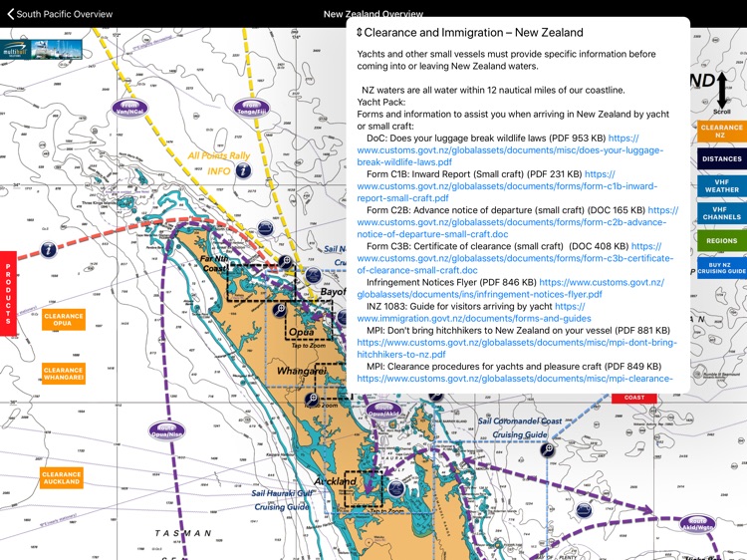Open the BUY NZ CRUISING GUIDE button
Screen dimensions: 747x560
click(x=721, y=268)
